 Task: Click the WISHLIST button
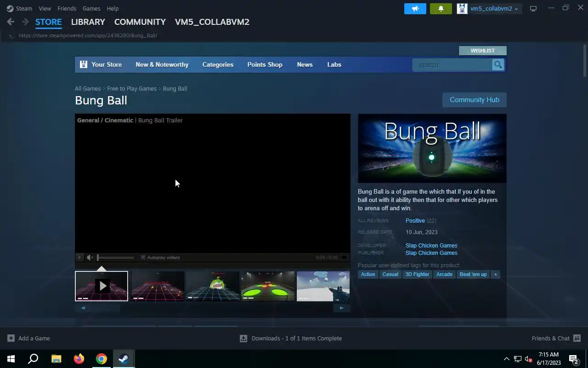pyautogui.click(x=483, y=51)
